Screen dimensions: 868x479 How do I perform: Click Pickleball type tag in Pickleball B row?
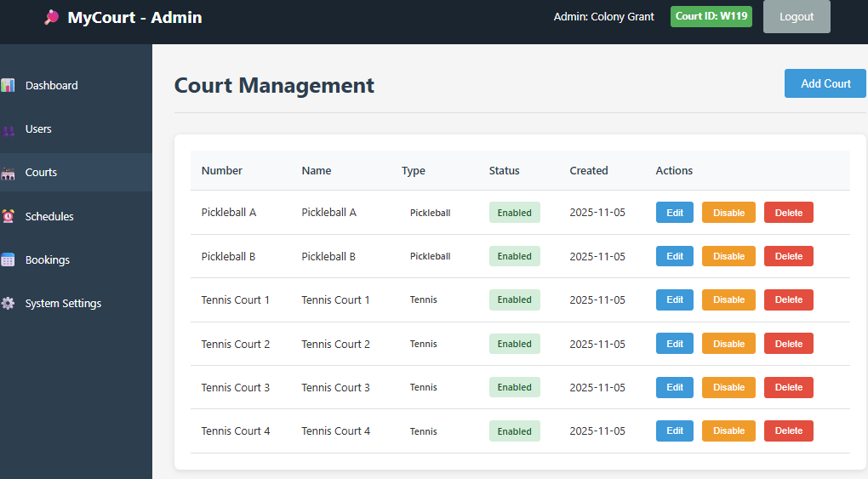[430, 256]
